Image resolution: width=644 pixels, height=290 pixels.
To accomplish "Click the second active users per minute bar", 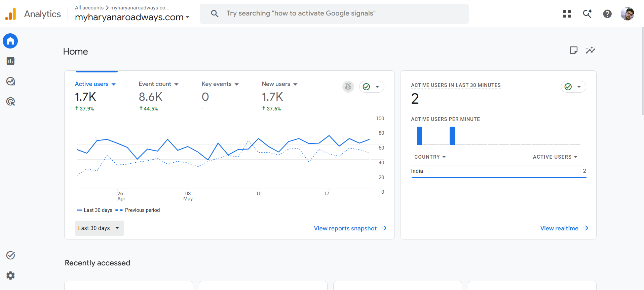I will (452, 136).
